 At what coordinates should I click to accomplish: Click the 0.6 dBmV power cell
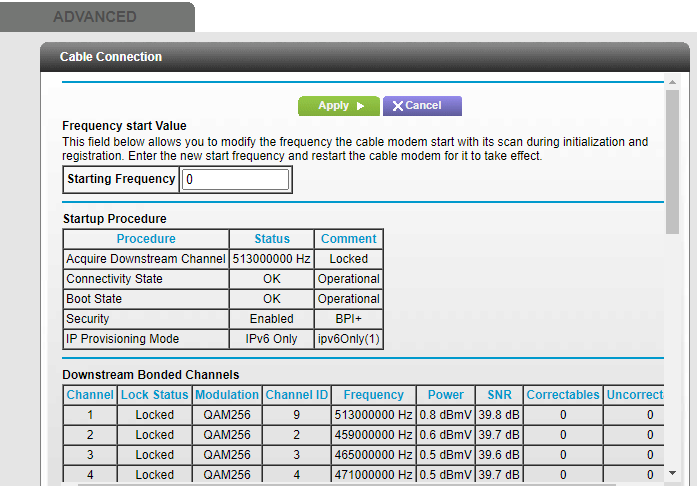pos(445,435)
